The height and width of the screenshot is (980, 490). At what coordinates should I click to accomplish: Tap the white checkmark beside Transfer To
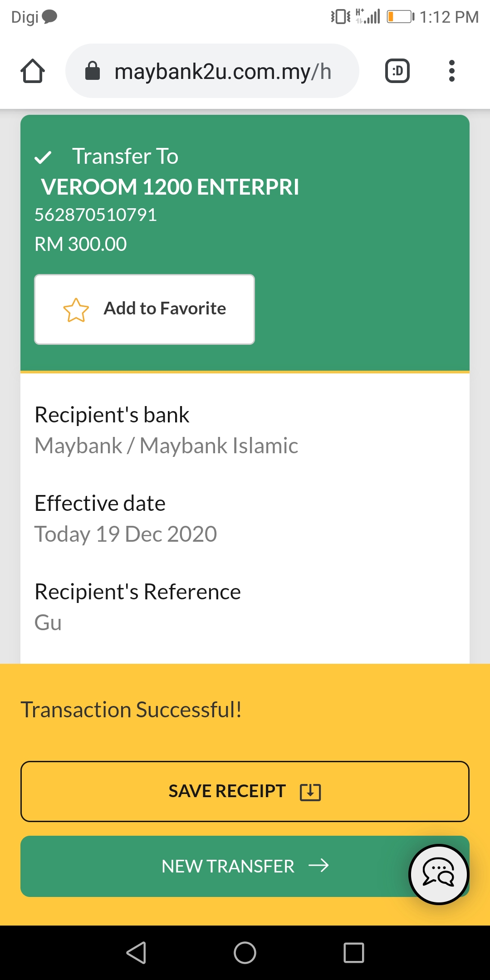pyautogui.click(x=43, y=157)
